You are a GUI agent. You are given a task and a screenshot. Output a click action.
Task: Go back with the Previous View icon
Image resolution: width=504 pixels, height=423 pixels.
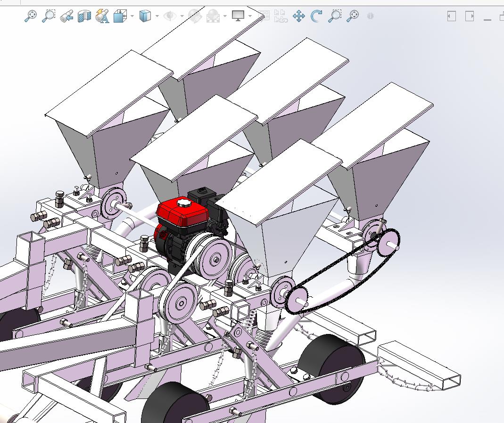[x=66, y=16]
